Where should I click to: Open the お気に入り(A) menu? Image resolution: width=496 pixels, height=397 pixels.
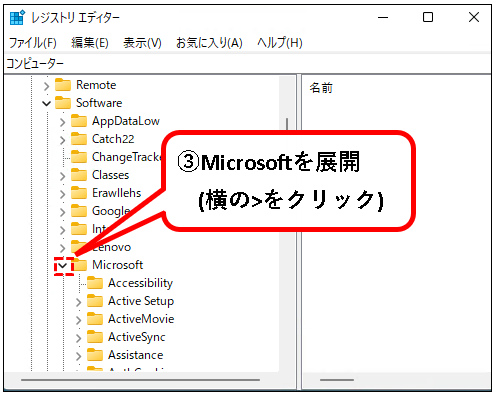(x=209, y=43)
